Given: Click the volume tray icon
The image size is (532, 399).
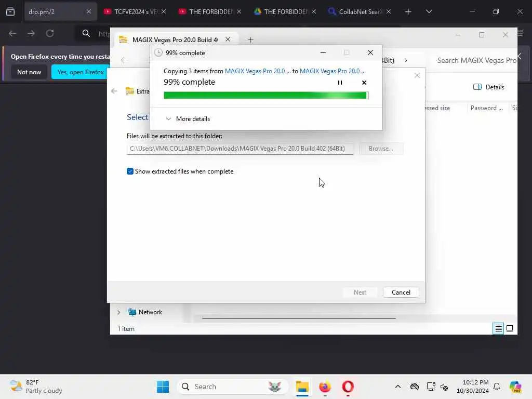Looking at the screenshot, I should coord(444,387).
